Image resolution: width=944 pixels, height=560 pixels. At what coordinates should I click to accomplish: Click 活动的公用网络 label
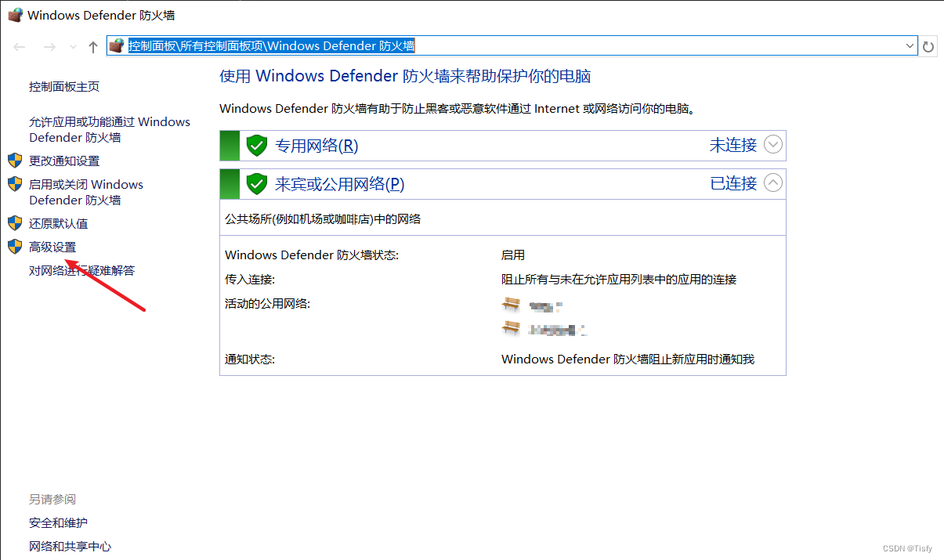tap(268, 304)
